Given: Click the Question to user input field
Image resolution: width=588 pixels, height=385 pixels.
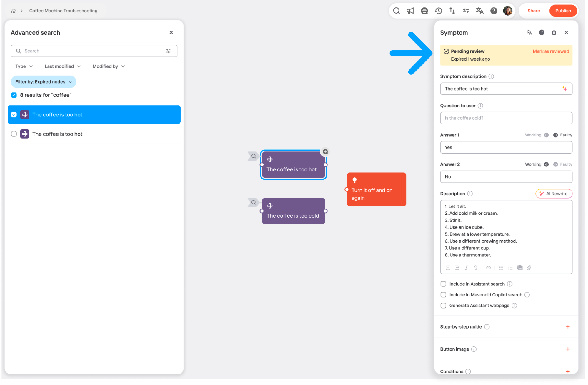Looking at the screenshot, I should point(506,118).
